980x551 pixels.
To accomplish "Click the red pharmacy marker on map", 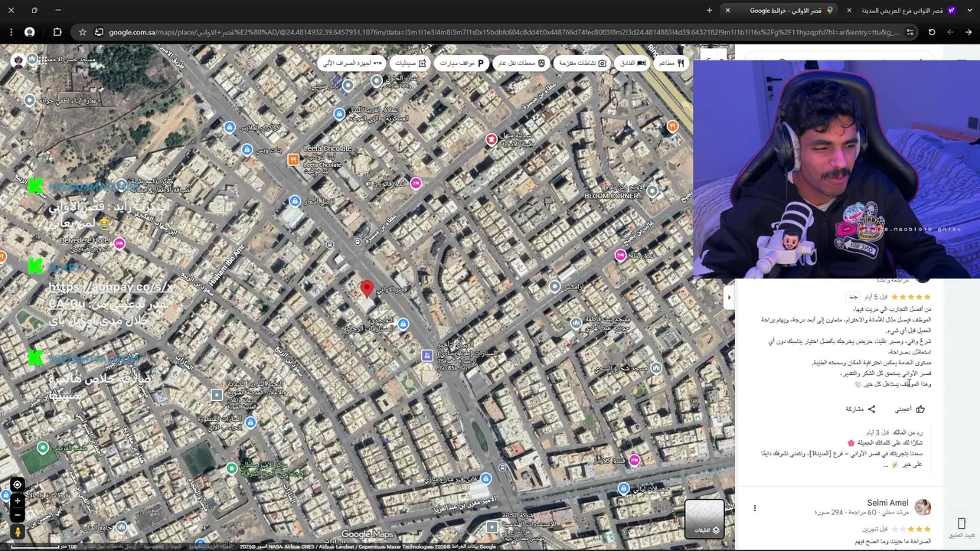I will 492,139.
